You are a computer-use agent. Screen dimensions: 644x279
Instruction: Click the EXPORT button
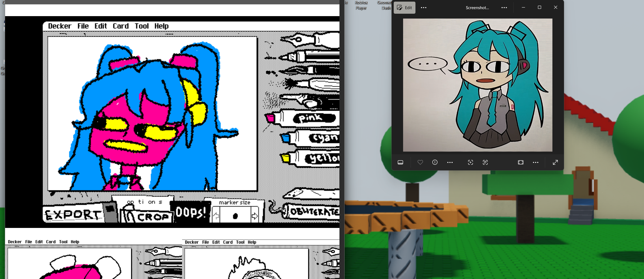point(73,215)
